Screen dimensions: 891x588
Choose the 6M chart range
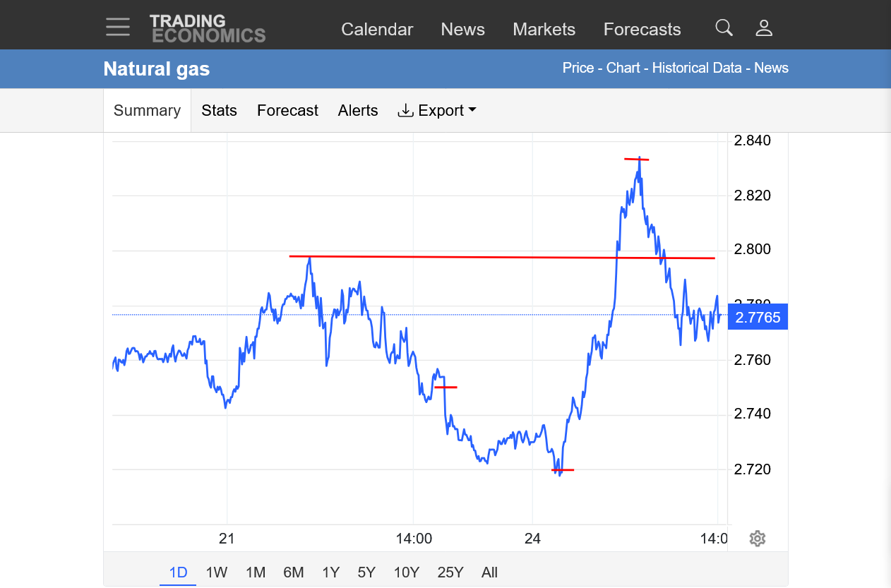[293, 572]
